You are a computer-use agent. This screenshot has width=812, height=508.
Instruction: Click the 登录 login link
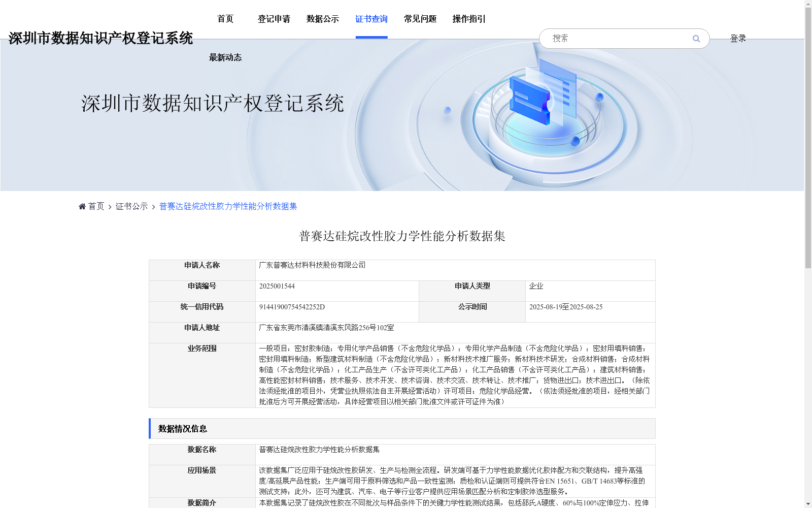[x=738, y=39]
